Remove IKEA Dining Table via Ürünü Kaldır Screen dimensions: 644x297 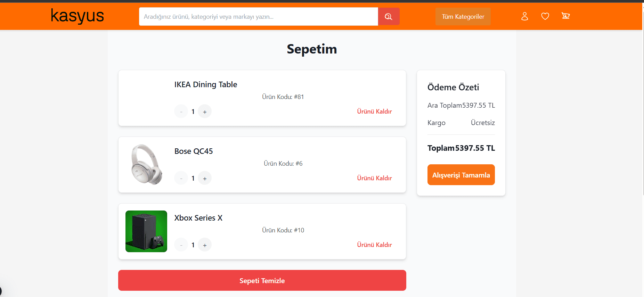pos(374,112)
